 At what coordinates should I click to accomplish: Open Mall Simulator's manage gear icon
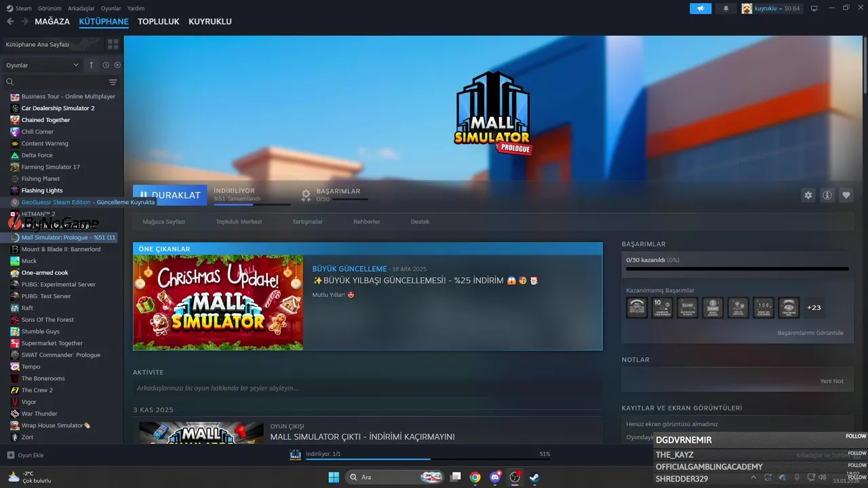point(808,195)
